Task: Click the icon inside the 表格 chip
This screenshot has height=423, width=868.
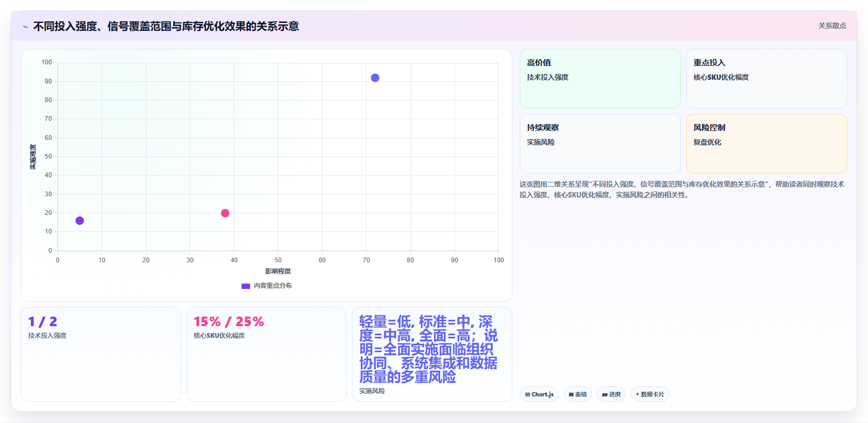Action: coord(571,395)
